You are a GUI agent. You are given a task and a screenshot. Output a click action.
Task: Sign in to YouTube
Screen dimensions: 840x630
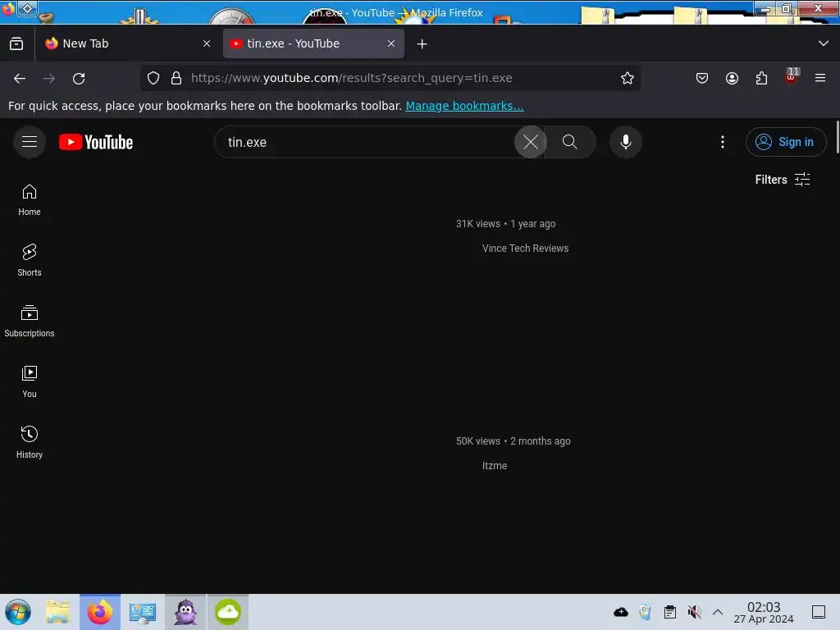pos(785,142)
